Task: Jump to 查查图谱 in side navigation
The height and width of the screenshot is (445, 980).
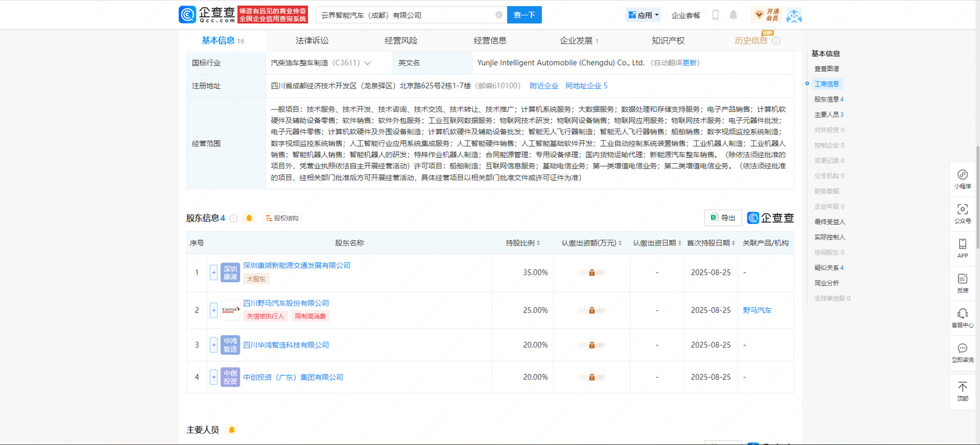Action: click(826, 69)
